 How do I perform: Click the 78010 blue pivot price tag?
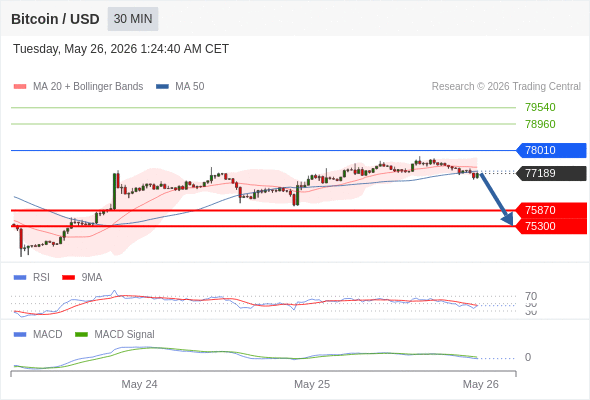click(x=551, y=150)
